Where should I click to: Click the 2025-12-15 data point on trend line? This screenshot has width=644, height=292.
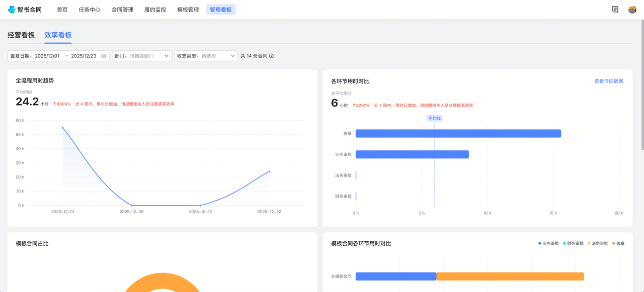[x=200, y=205]
